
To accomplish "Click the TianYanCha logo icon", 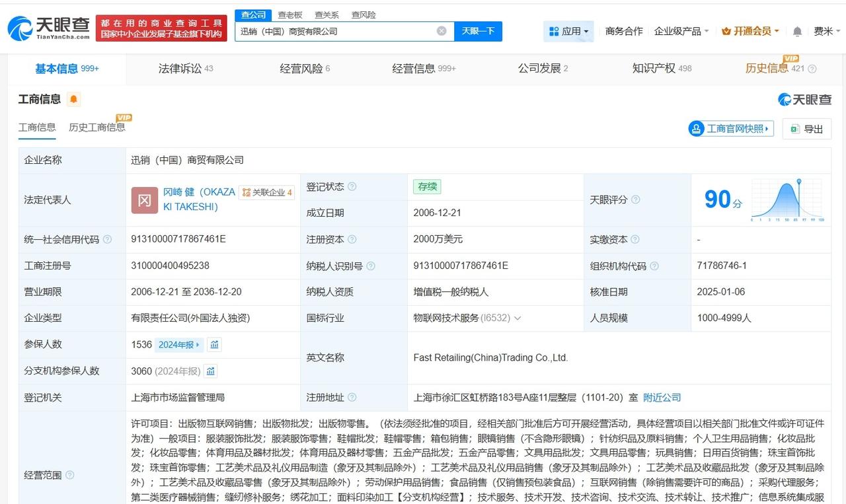I will pyautogui.click(x=20, y=28).
